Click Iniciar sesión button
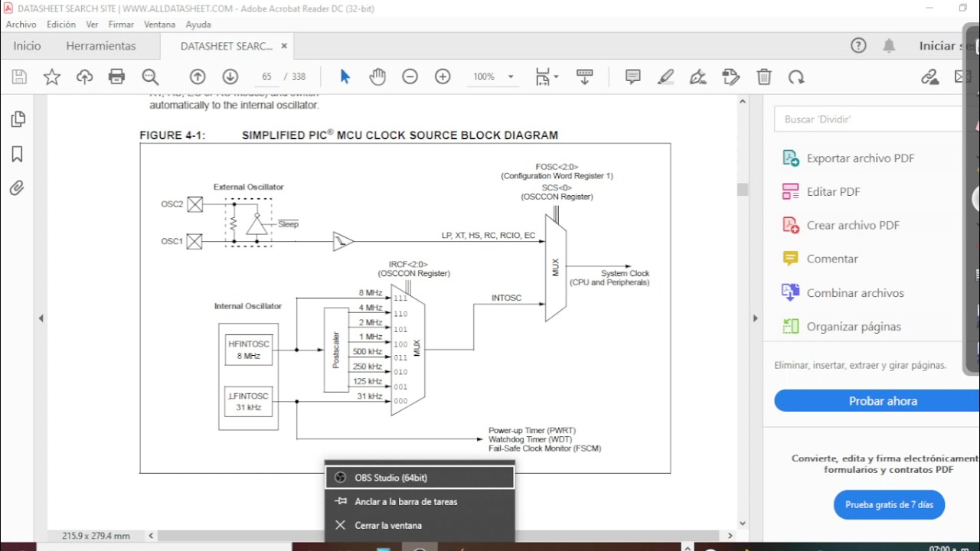The width and height of the screenshot is (980, 551). tap(948, 46)
